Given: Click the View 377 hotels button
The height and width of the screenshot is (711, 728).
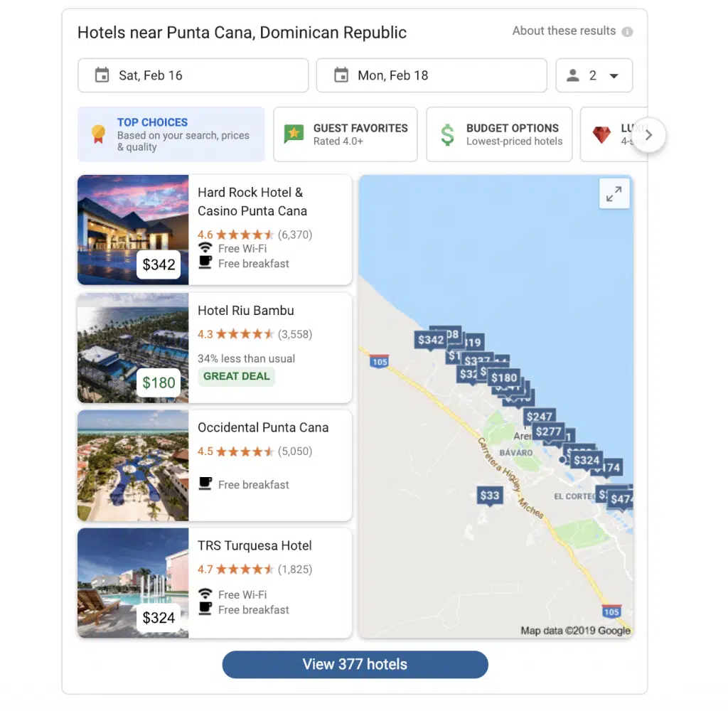Looking at the screenshot, I should click(355, 664).
